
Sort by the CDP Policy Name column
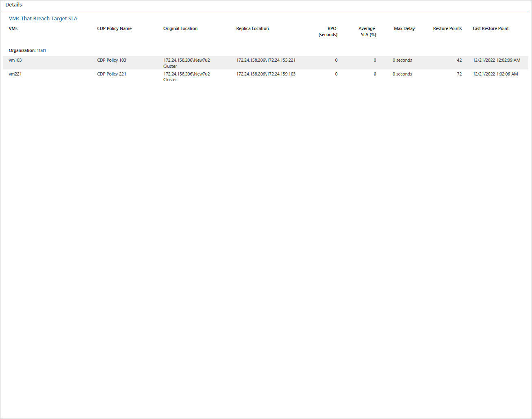point(114,28)
